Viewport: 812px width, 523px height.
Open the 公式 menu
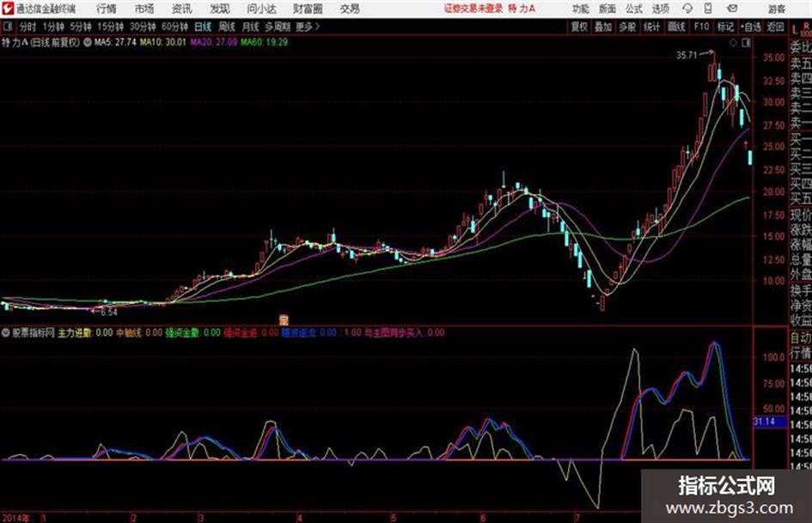[634, 9]
